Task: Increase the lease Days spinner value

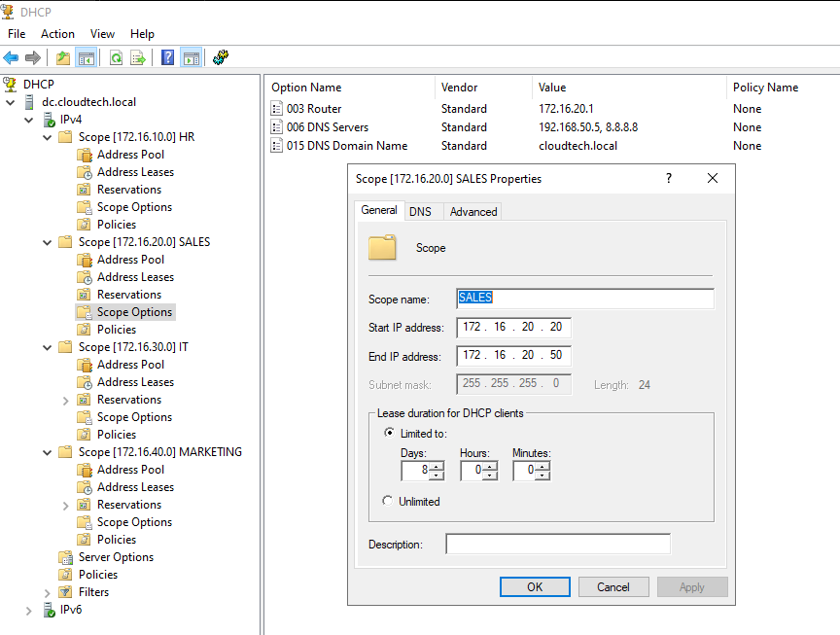Action: click(x=437, y=467)
